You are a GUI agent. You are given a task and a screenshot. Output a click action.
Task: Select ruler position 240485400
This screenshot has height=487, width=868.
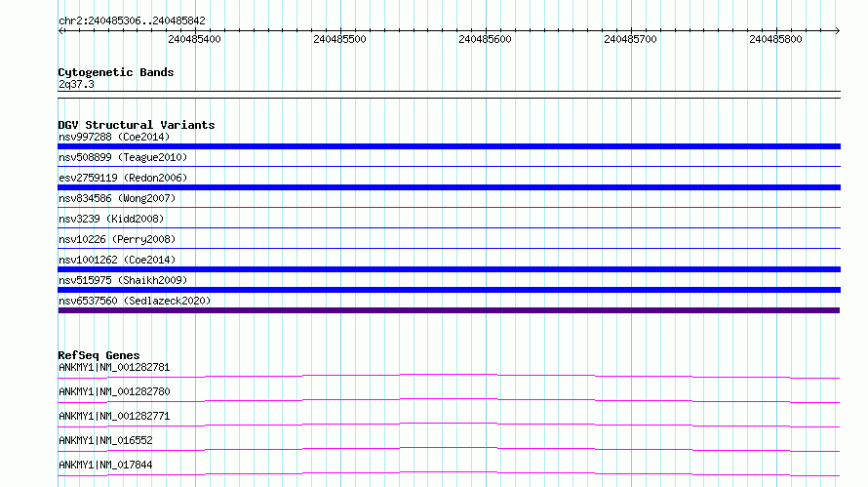point(194,39)
